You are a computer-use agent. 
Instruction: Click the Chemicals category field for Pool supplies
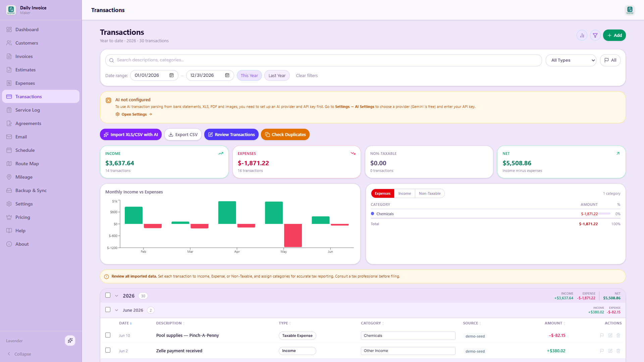[x=408, y=336]
